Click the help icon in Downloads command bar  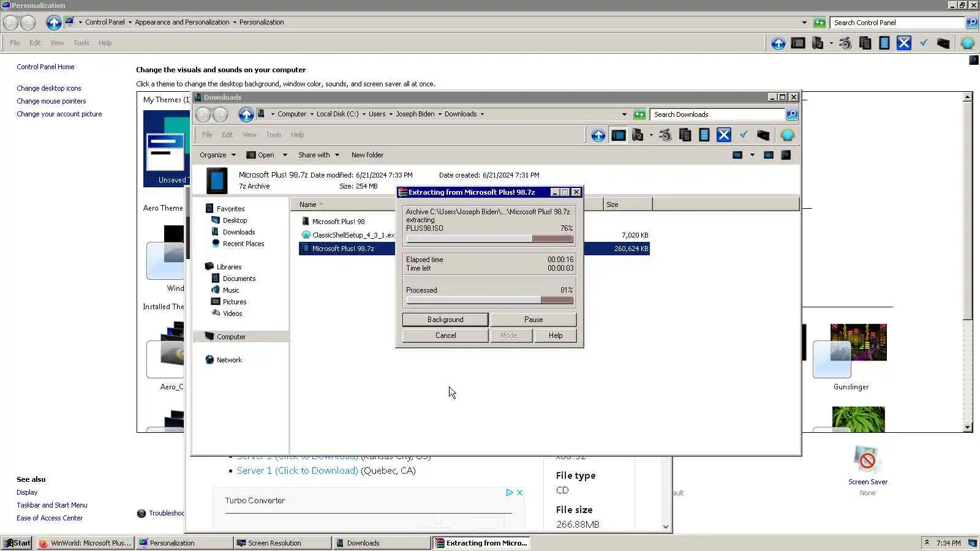point(786,156)
